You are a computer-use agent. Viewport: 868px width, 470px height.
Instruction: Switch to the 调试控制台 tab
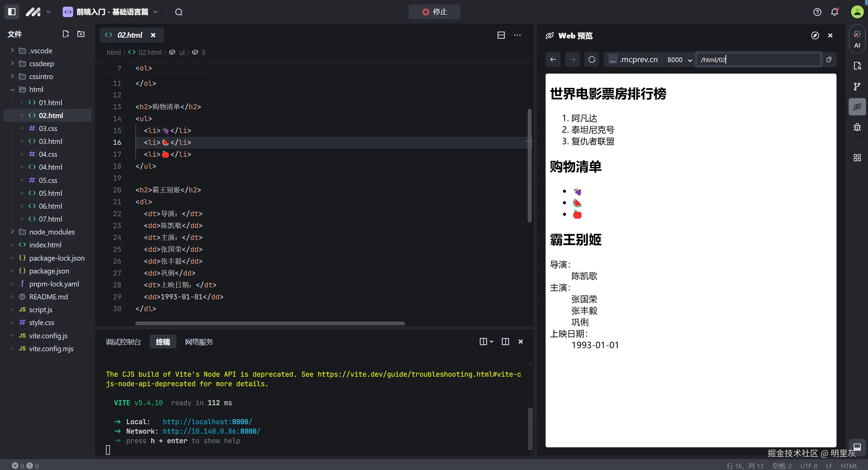coord(123,342)
